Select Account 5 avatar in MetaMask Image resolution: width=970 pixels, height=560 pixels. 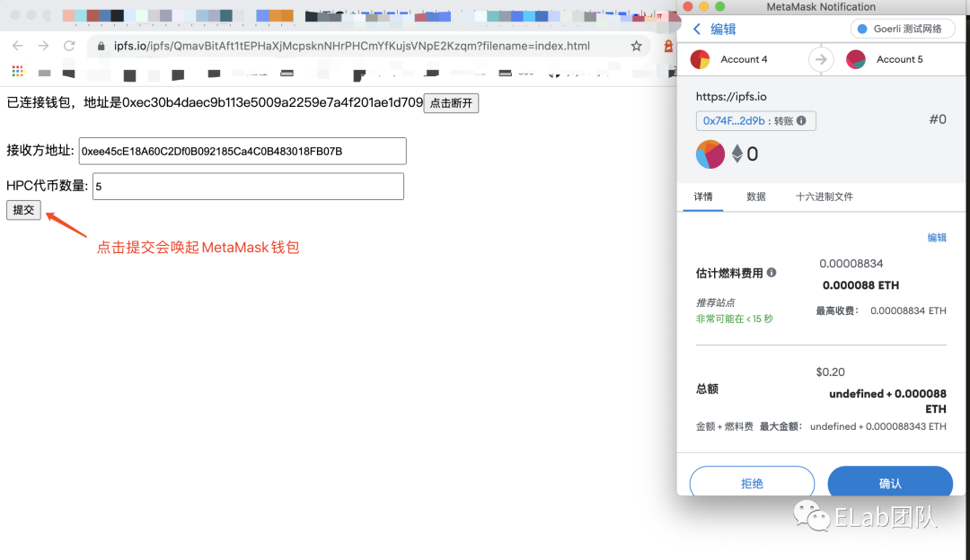click(856, 59)
